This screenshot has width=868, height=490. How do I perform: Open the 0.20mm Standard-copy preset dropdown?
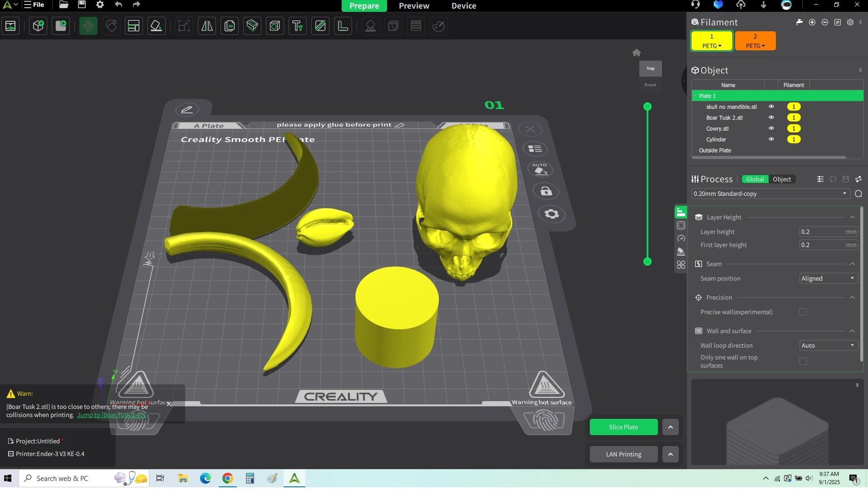(x=770, y=194)
